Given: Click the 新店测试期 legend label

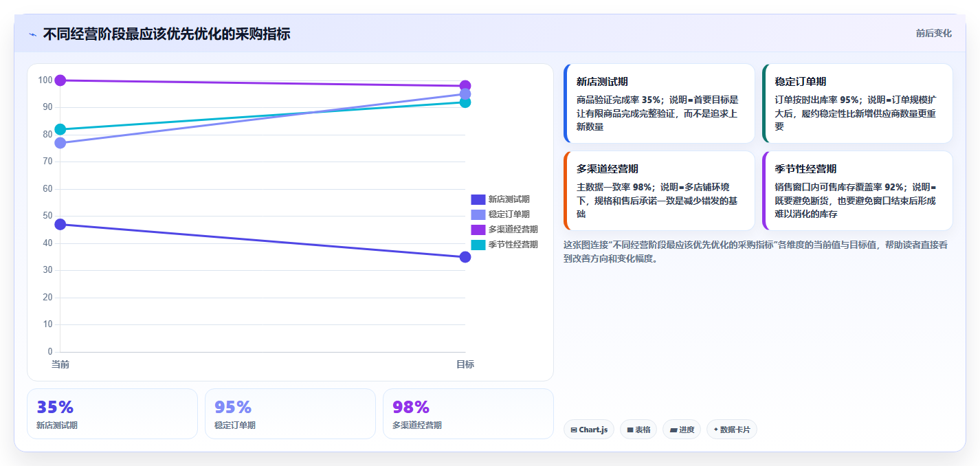Looking at the screenshot, I should tap(509, 199).
